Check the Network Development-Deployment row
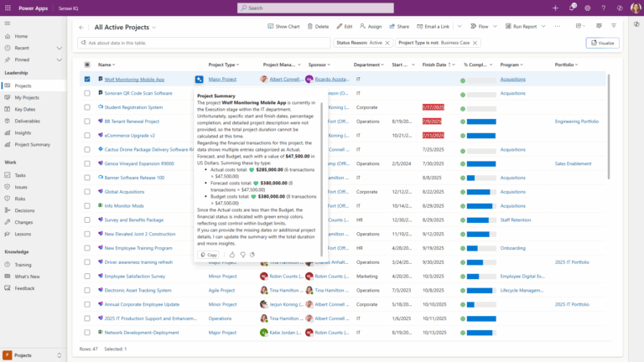 click(87, 333)
